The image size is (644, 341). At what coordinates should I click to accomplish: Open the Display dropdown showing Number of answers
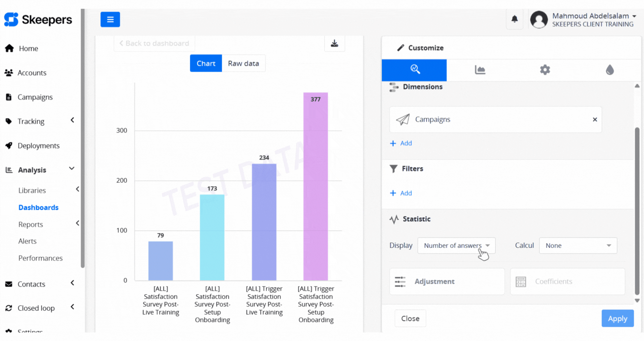pos(456,246)
